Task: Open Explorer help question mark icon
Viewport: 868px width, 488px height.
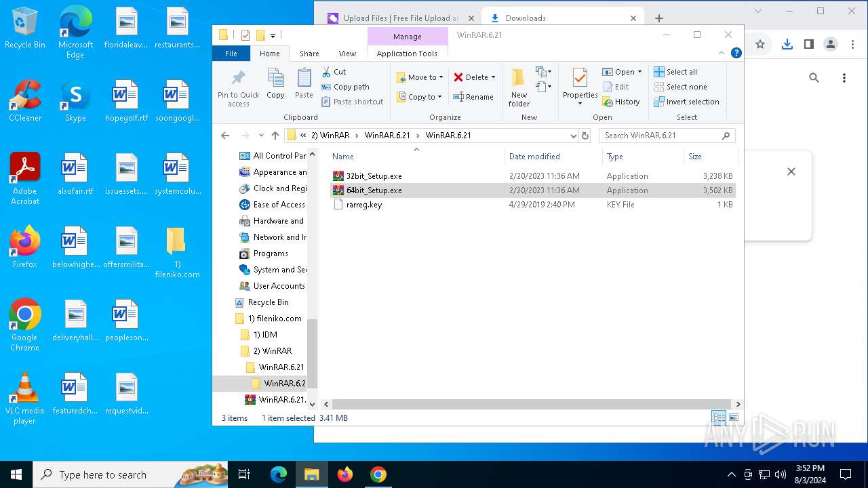Action: [736, 53]
